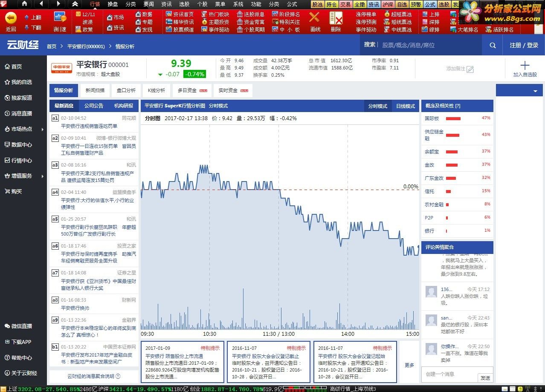Open 我的自选 in the left sidebar

pos(18,82)
